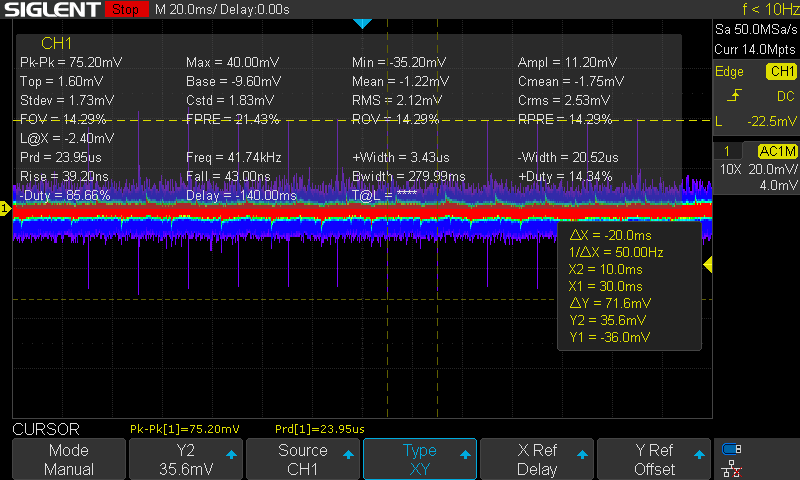The height and width of the screenshot is (480, 800).
Task: Open the Y Ref Offset softkey
Action: 654,459
